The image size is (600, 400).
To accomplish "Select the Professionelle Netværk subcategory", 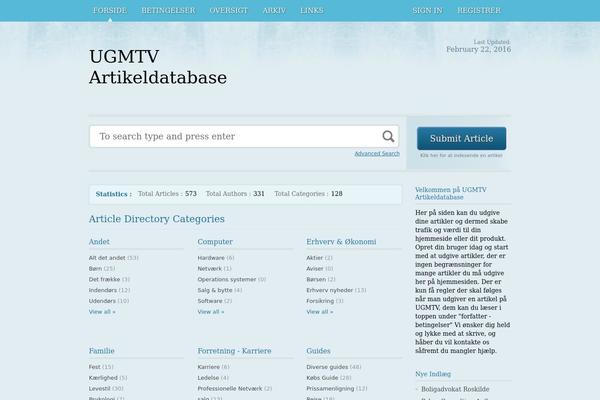I will (x=230, y=389).
